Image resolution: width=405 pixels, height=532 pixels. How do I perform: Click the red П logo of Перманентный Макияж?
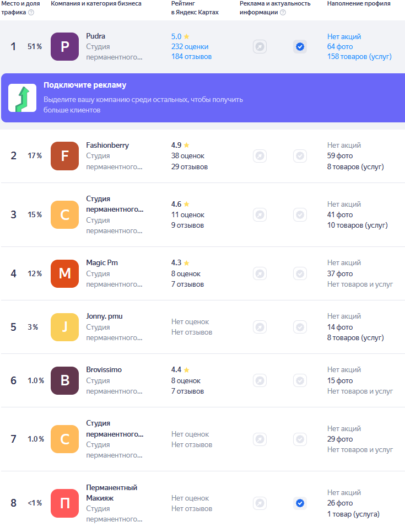click(65, 503)
